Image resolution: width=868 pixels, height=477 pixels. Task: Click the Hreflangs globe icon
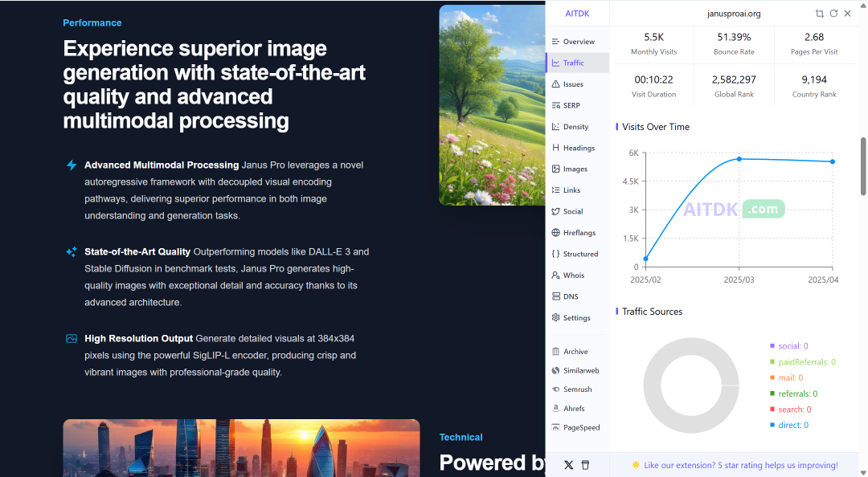pyautogui.click(x=556, y=232)
